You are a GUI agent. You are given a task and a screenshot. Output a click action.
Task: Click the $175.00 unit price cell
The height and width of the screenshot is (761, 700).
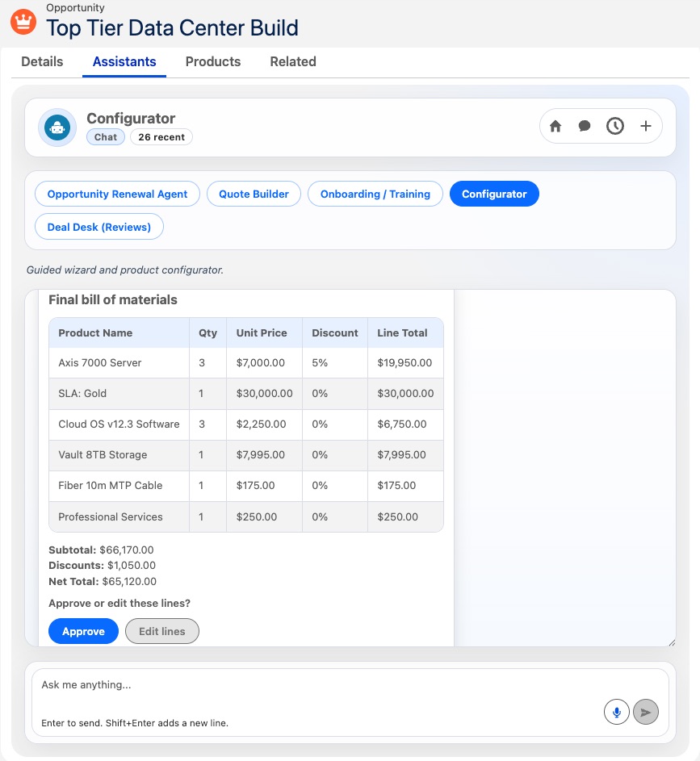tap(264, 485)
